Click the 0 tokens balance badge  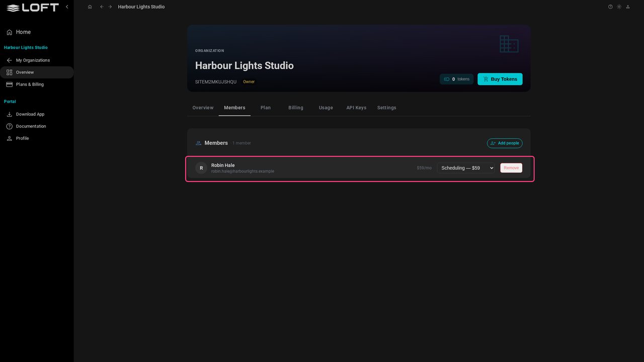point(456,79)
